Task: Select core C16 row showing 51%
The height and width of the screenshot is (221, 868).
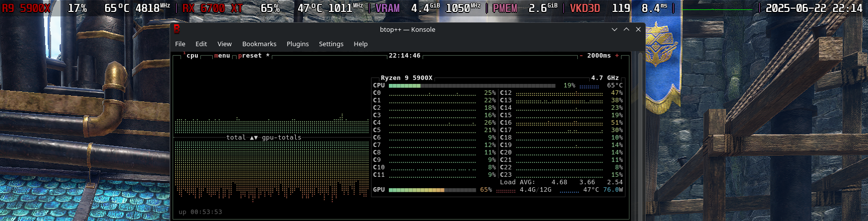Action: click(x=561, y=123)
